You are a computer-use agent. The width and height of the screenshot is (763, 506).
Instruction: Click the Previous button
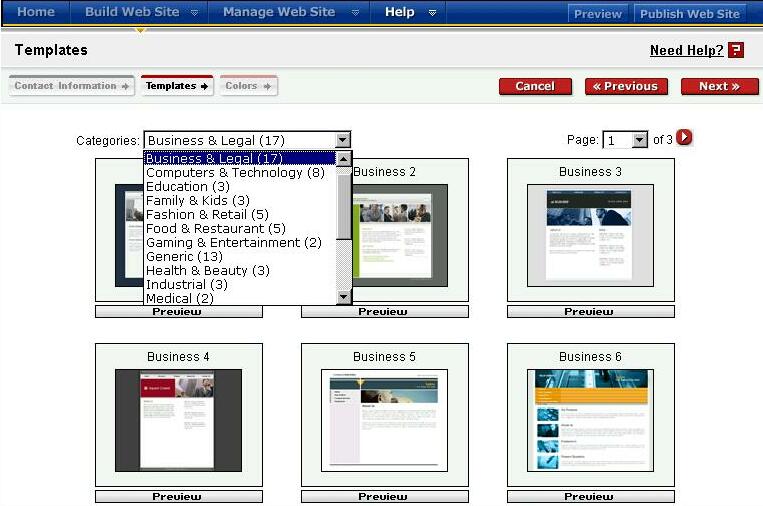[x=626, y=87]
